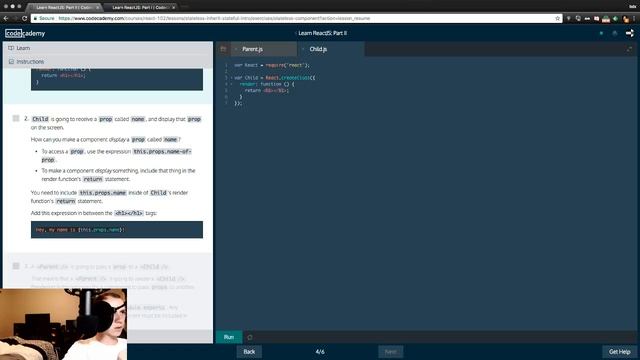
Task: Close the first Learn ReactJS browser tab
Action: pyautogui.click(x=98, y=7)
